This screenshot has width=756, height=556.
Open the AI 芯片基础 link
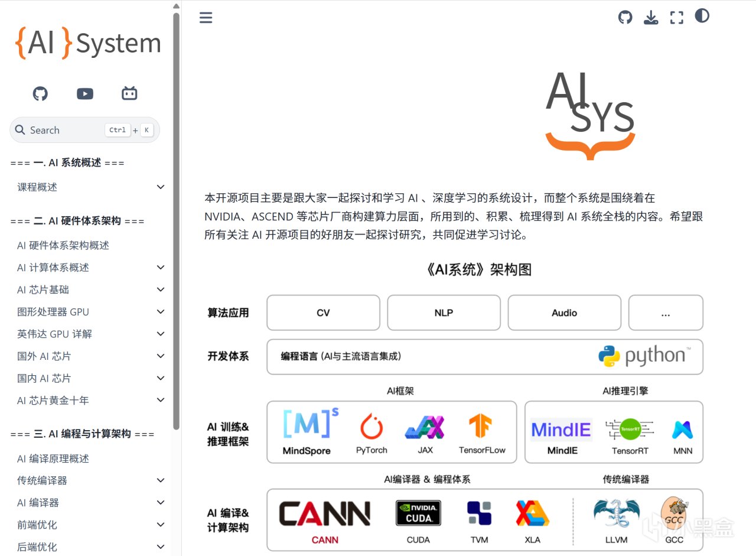[43, 290]
